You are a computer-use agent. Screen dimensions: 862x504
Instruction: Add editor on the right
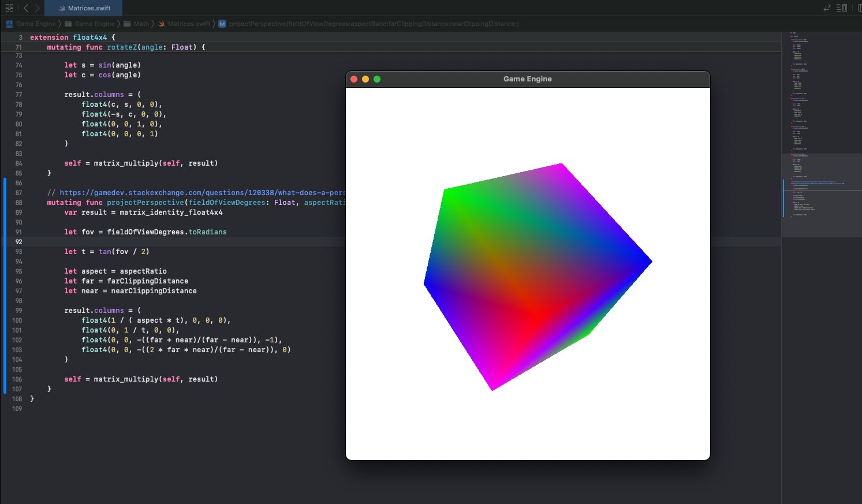click(859, 8)
